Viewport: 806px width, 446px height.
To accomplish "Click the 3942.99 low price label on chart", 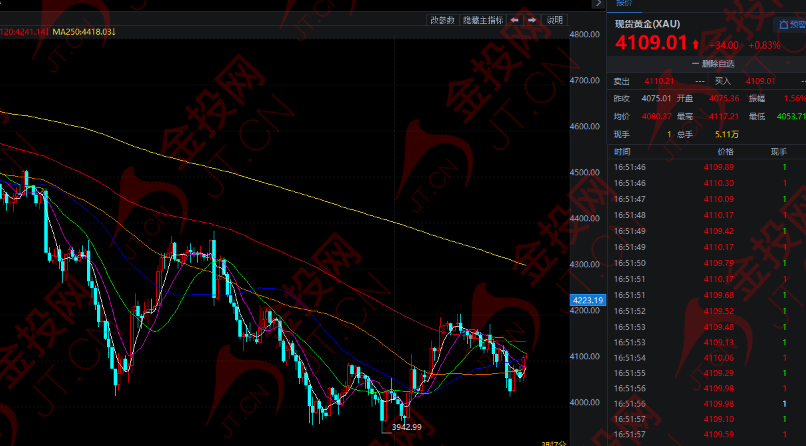I will tap(407, 427).
